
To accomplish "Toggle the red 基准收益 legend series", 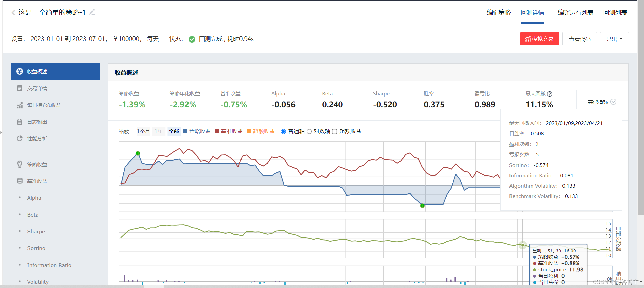I will tap(229, 131).
